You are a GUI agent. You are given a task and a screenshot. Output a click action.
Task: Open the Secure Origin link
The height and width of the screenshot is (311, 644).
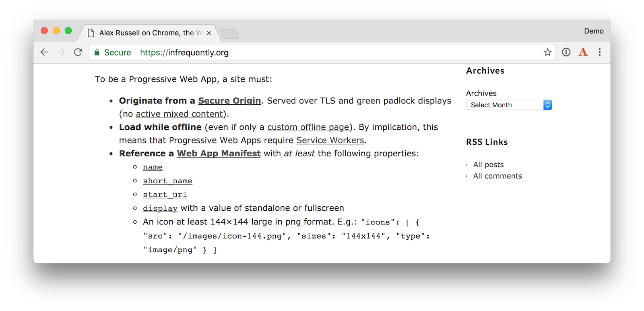[x=229, y=101]
